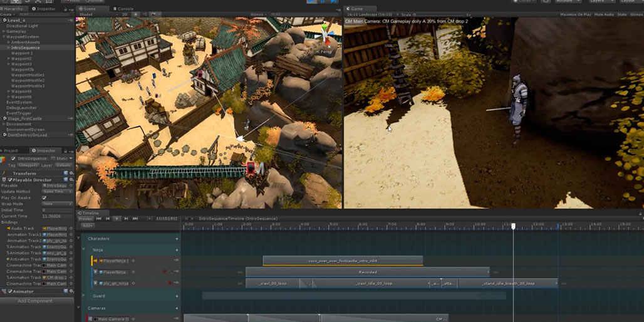Toggle the Play On Awake checkbox
Viewport: 644px width, 322px height.
pyautogui.click(x=44, y=198)
